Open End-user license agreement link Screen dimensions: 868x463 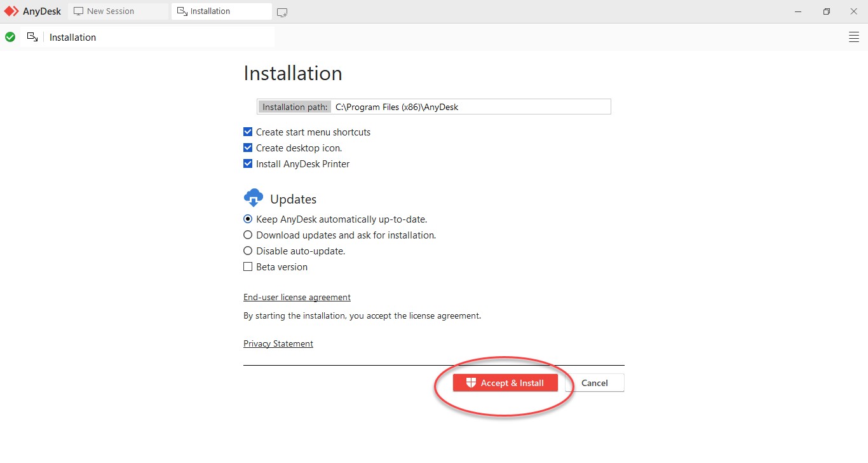point(297,298)
